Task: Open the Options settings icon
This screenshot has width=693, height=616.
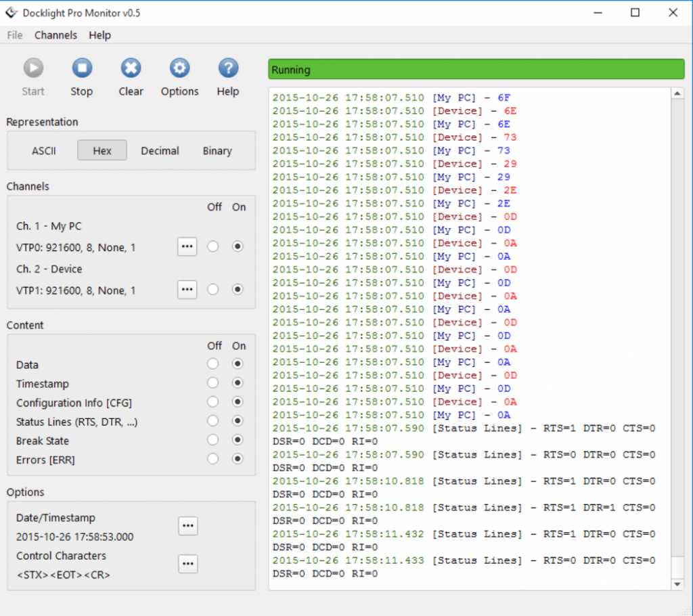Action: tap(179, 68)
